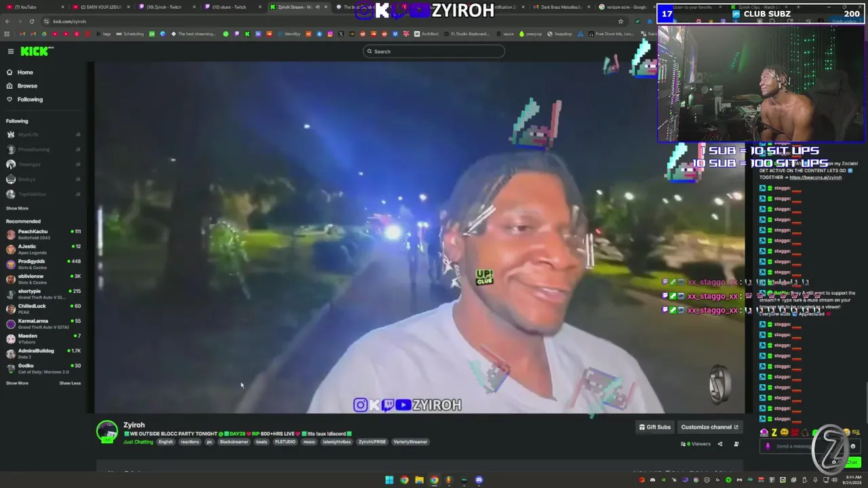Image resolution: width=868 pixels, height=488 pixels.
Task: Click the kick.com/zyiroh address bar
Action: [x=332, y=21]
